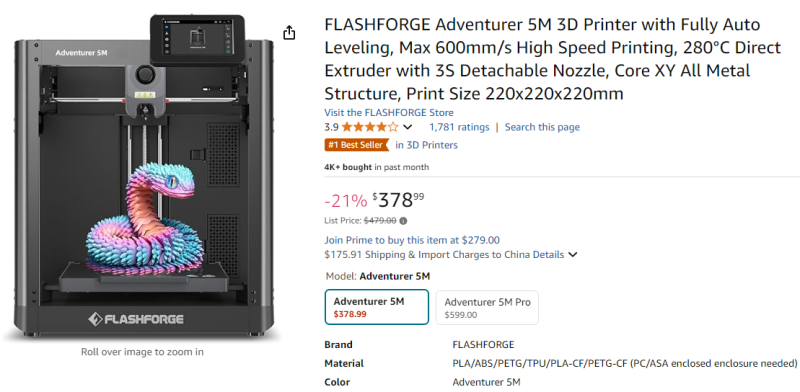Open the 3D Printers category link
The width and height of the screenshot is (800, 392).
[x=427, y=145]
